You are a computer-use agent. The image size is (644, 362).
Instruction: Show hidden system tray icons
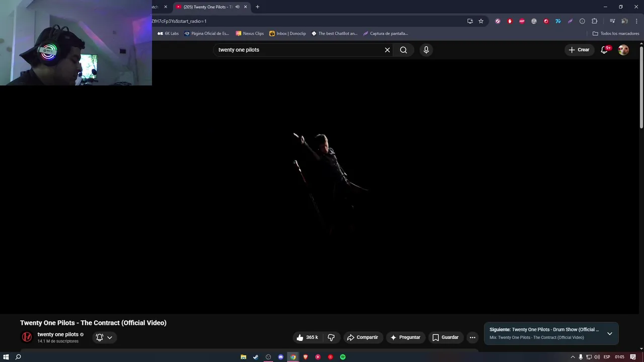pos(573,357)
